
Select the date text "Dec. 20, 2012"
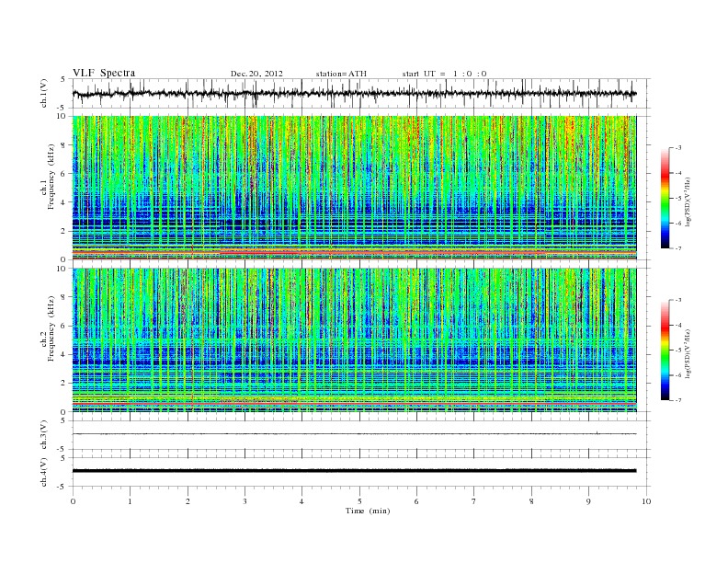256,74
